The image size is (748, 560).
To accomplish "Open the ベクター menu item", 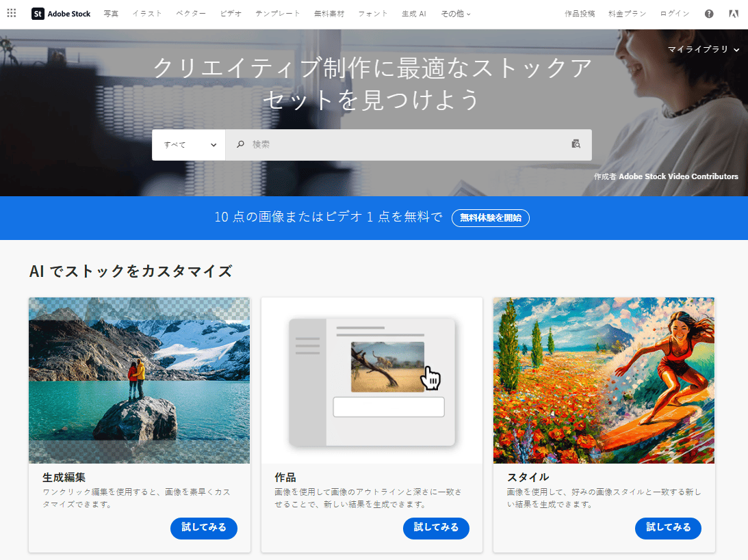I will coord(191,14).
